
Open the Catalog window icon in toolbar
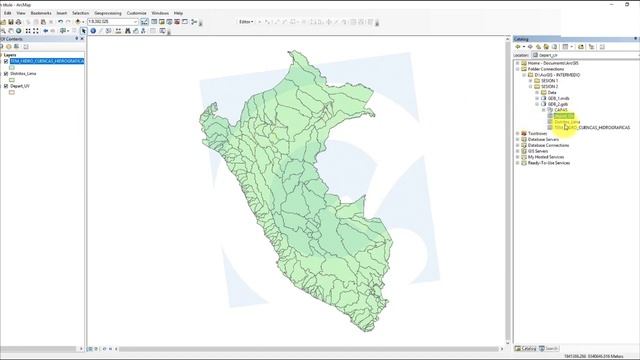tap(162, 22)
